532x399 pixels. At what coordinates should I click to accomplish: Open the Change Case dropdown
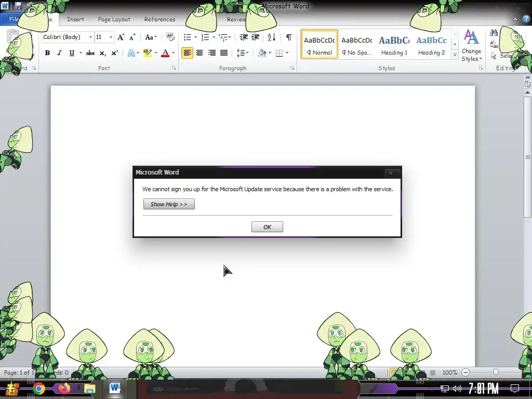pos(151,37)
